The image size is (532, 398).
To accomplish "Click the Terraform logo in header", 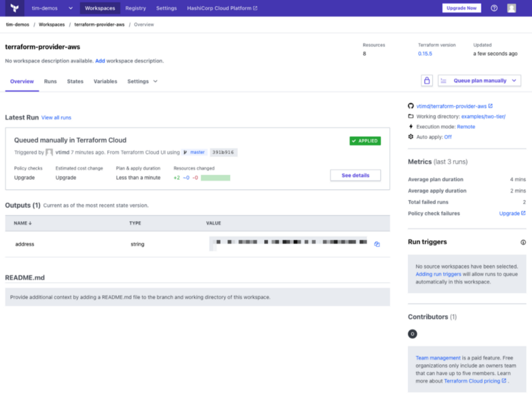I will point(14,8).
